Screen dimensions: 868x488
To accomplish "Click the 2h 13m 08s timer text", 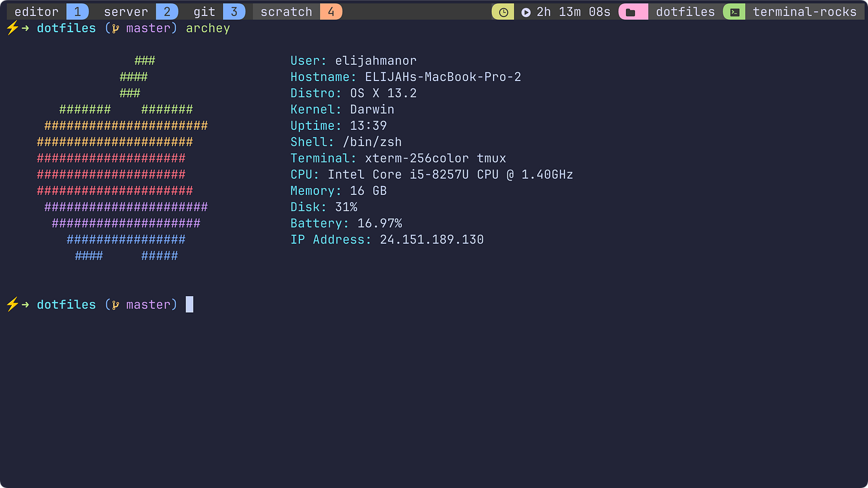I will click(x=573, y=12).
